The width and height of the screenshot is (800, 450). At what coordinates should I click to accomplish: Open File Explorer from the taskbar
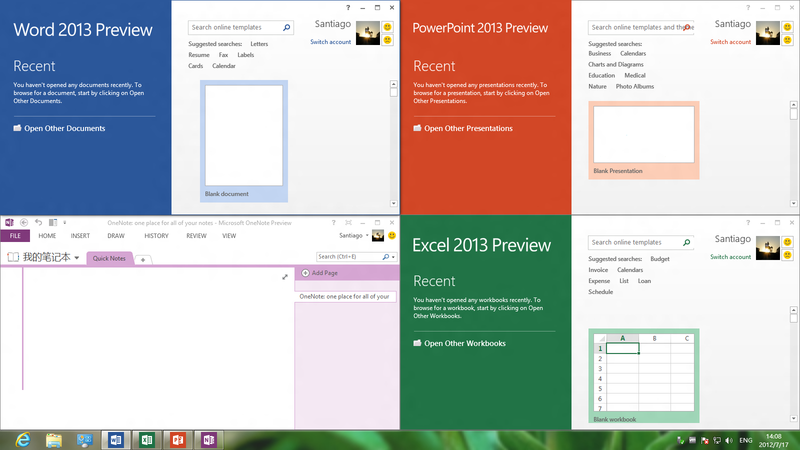54,440
